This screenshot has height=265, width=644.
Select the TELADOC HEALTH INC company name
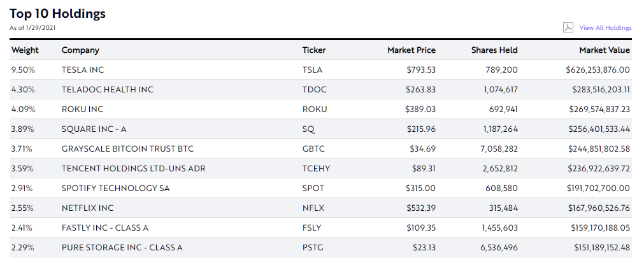pyautogui.click(x=108, y=90)
